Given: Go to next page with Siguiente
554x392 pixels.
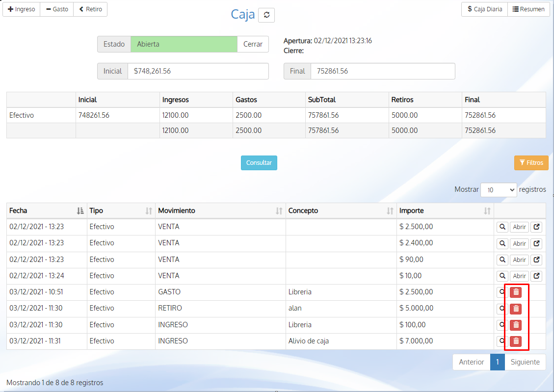Looking at the screenshot, I should coord(525,362).
